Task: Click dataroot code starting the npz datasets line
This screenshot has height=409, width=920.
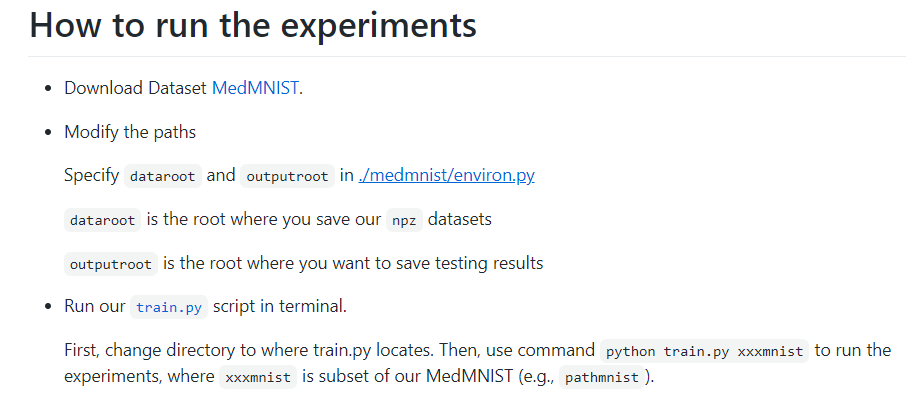Action: click(103, 220)
